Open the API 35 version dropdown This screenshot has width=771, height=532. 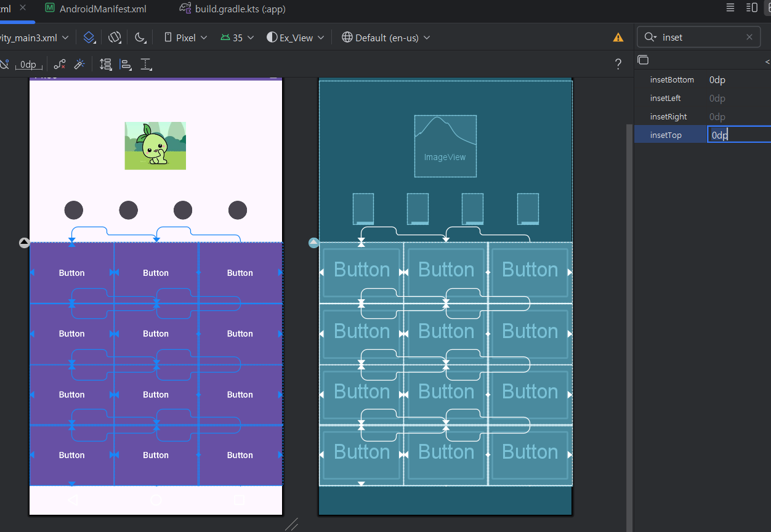coord(237,38)
